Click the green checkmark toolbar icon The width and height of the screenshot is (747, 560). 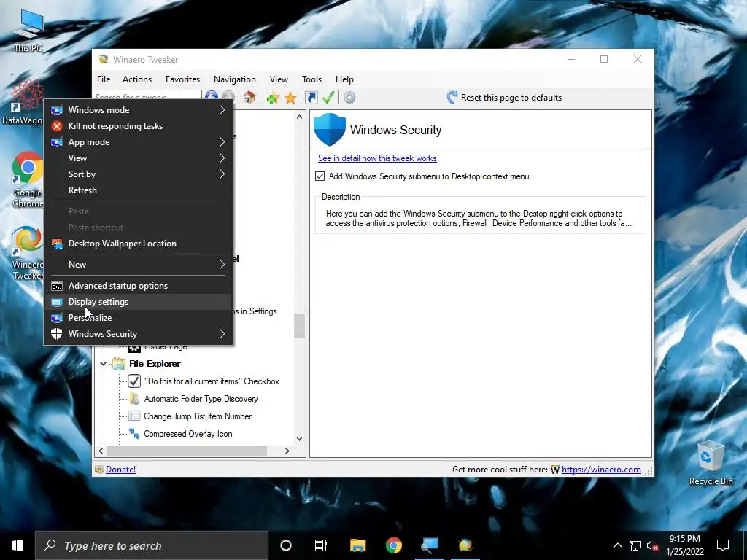point(328,97)
